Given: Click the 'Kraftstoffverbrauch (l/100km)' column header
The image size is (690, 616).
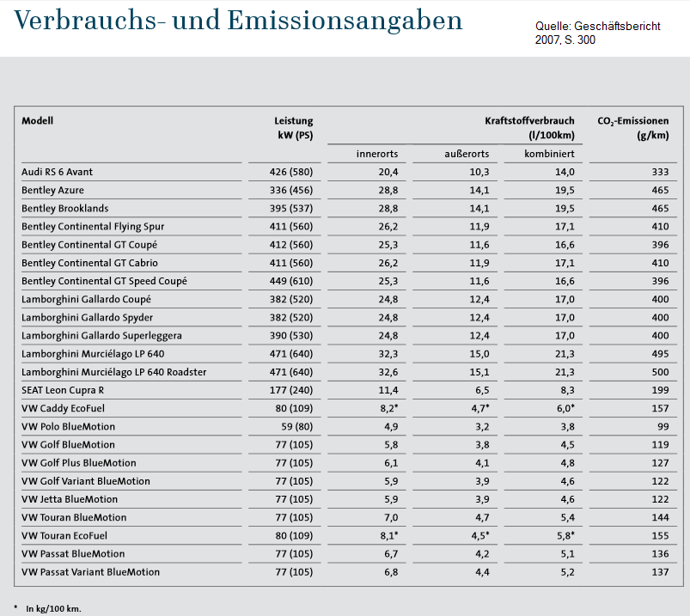Looking at the screenshot, I should tap(529, 128).
